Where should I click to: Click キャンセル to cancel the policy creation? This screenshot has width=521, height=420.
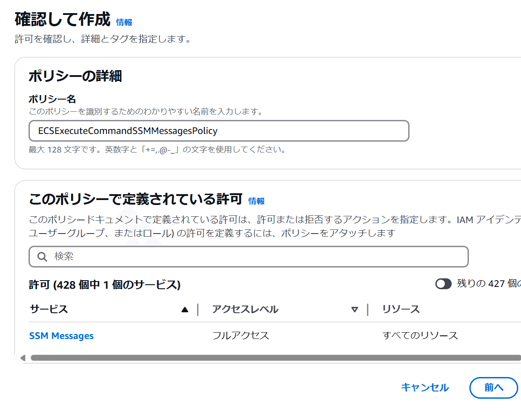point(425,387)
